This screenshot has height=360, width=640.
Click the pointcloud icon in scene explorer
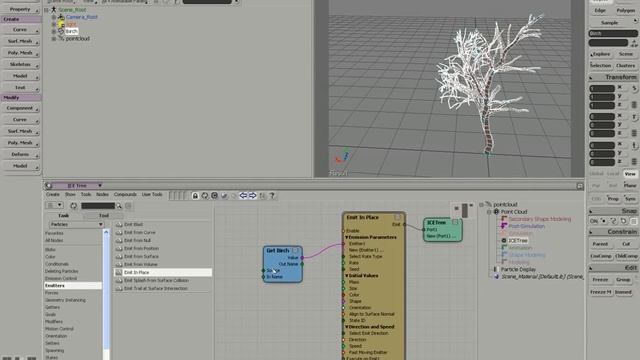pos(61,38)
